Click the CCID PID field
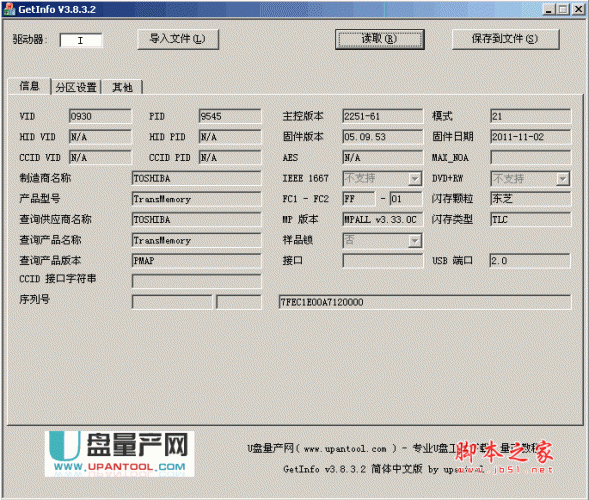Viewport: 589px width, 500px height. click(230, 158)
